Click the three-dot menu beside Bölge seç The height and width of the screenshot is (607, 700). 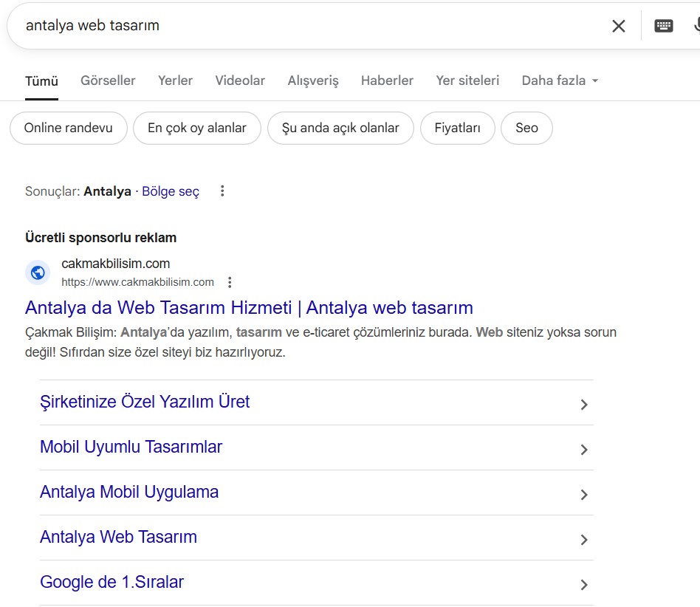point(222,191)
